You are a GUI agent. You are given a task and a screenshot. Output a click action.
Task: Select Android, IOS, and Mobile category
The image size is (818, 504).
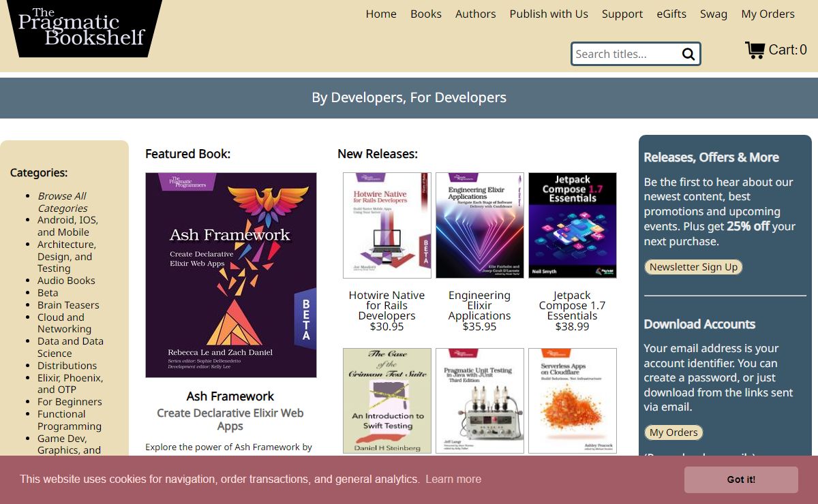67,226
